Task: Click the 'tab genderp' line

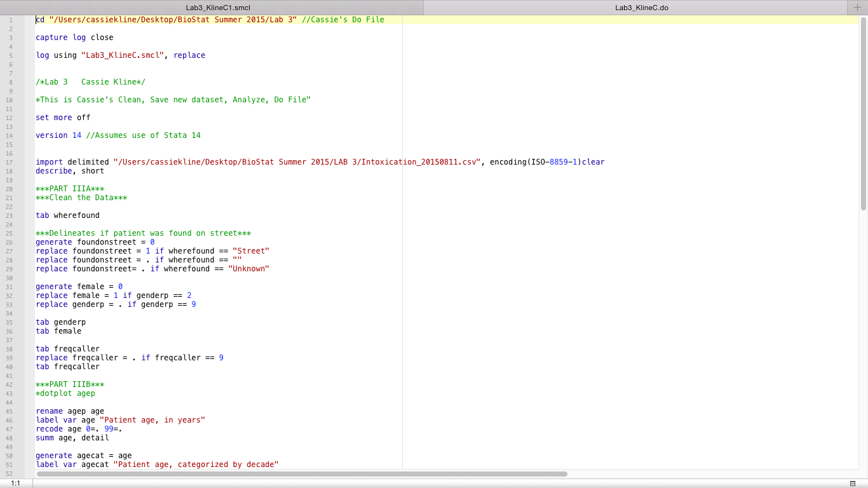Action: point(60,322)
